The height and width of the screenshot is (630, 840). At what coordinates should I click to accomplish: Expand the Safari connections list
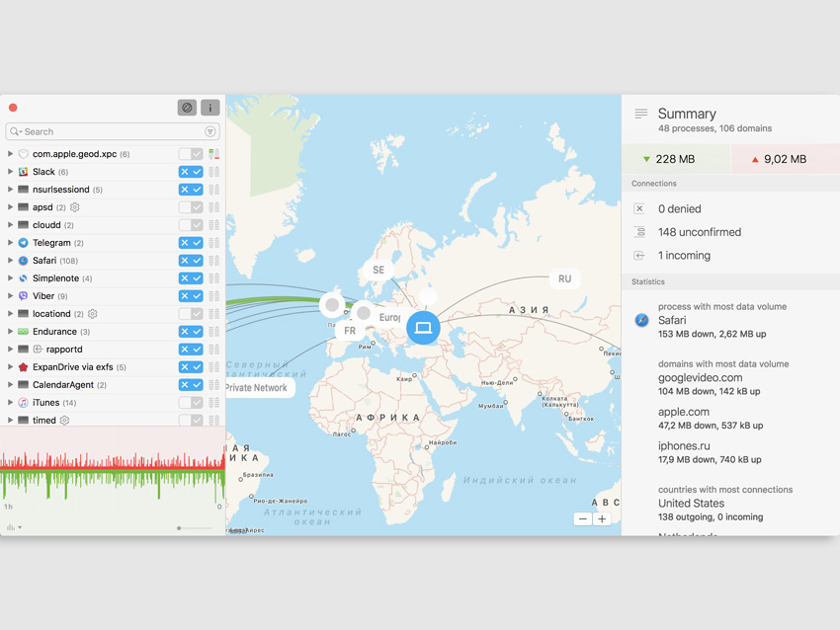point(11,261)
